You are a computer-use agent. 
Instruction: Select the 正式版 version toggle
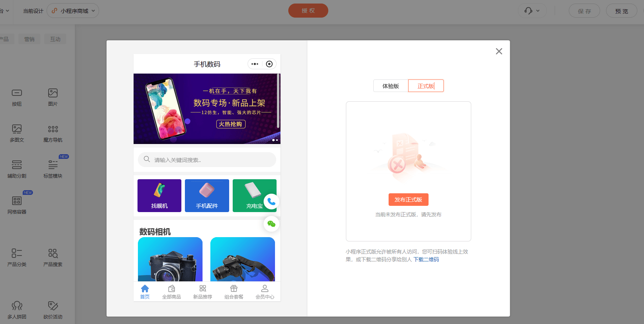pos(426,86)
